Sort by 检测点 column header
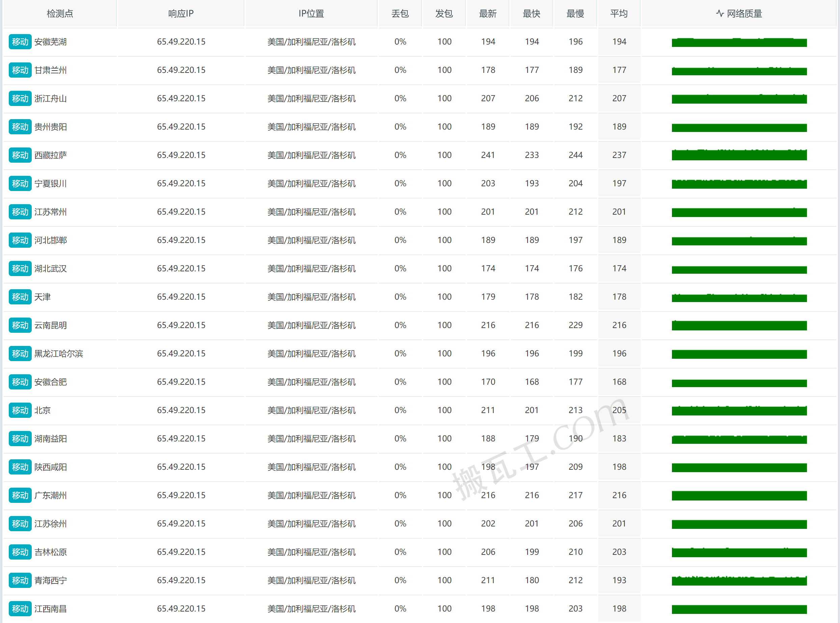The image size is (840, 623). 60,13
